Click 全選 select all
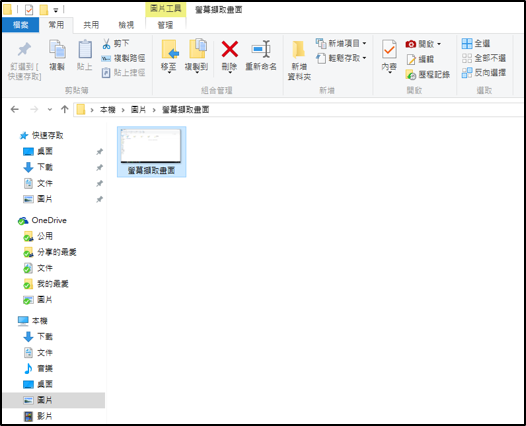Viewport: 526px width, 426px height. pyautogui.click(x=476, y=43)
